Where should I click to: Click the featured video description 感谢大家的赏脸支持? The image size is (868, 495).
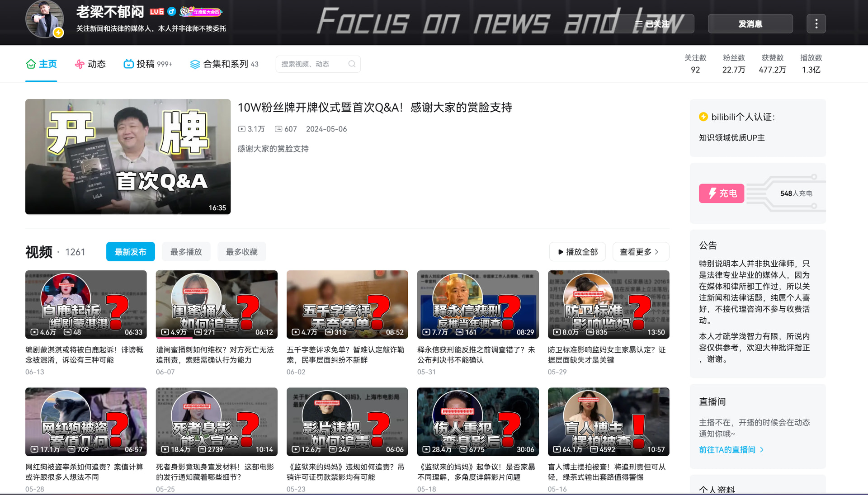pos(273,149)
